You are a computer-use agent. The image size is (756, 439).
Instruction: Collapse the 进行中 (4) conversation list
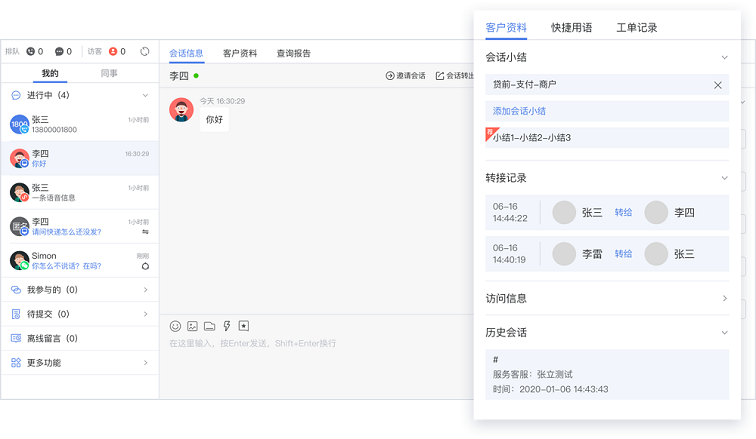pos(145,95)
